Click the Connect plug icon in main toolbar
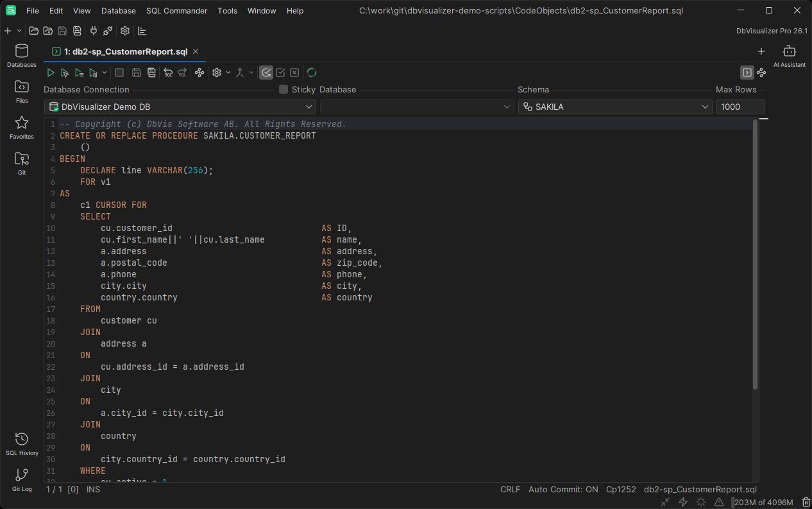 point(94,31)
